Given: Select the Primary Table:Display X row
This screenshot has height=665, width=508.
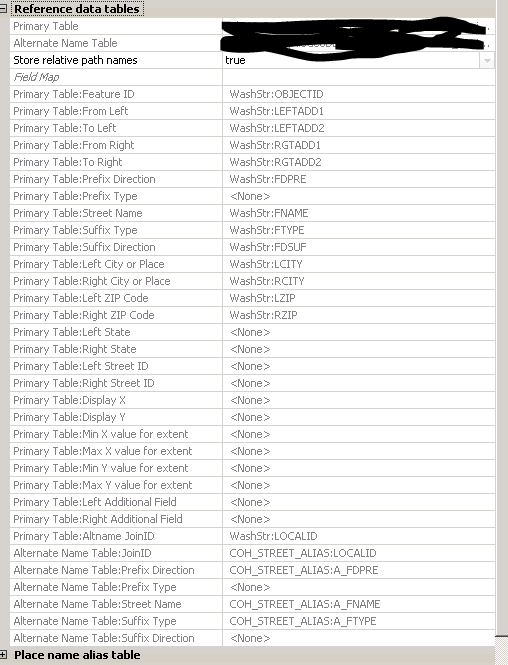Looking at the screenshot, I should 252,400.
